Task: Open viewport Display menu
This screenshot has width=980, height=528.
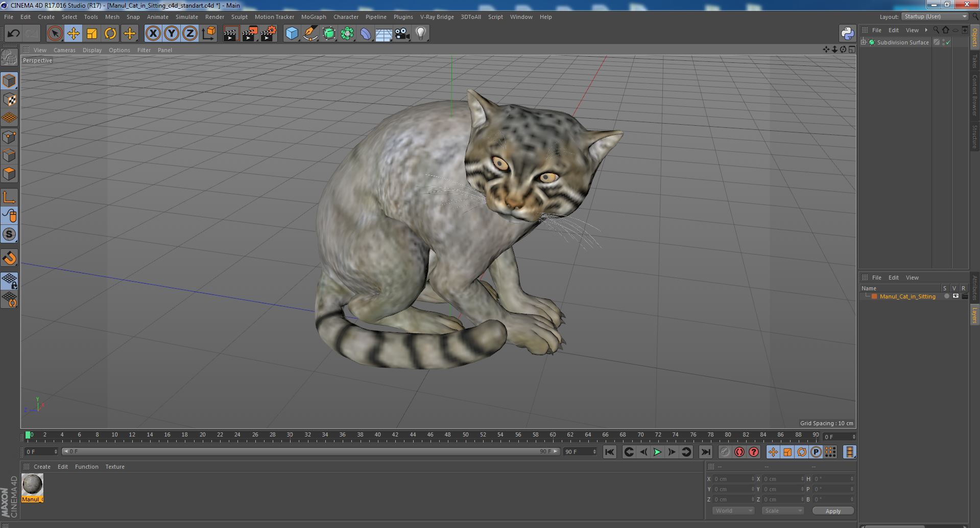Action: 92,50
